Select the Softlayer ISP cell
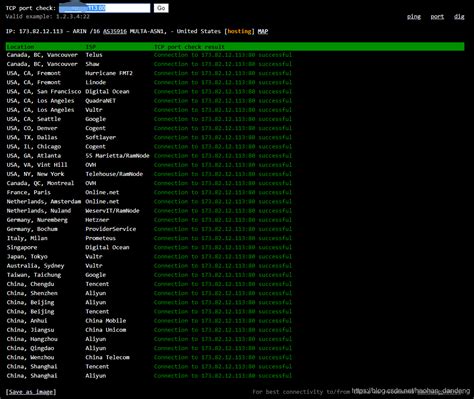 101,137
